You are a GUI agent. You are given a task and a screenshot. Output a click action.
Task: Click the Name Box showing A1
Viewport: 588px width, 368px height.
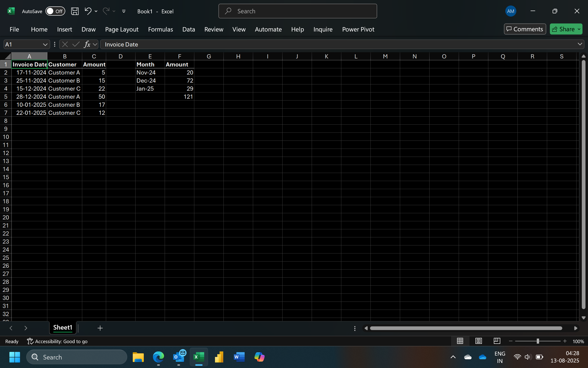pos(23,45)
